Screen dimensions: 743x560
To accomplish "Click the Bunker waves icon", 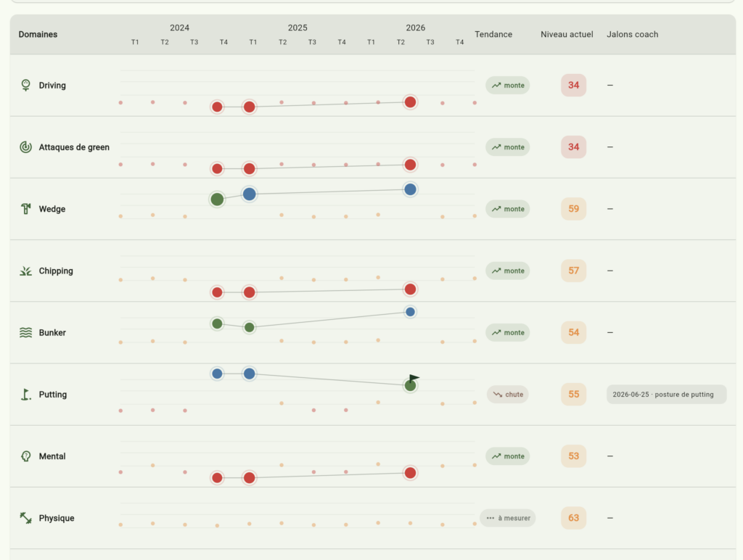I will tap(25, 332).
